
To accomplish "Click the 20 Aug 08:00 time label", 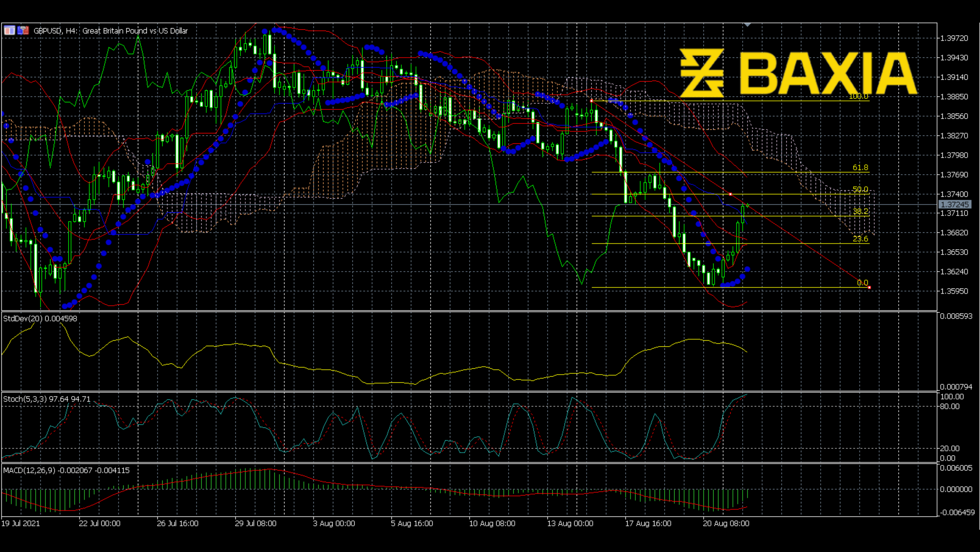I will click(726, 524).
